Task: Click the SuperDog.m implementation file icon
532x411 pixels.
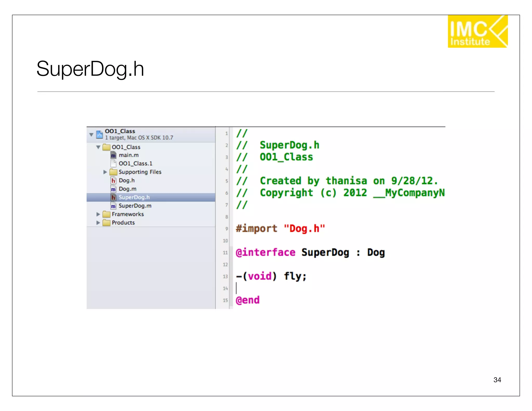Action: pos(113,206)
